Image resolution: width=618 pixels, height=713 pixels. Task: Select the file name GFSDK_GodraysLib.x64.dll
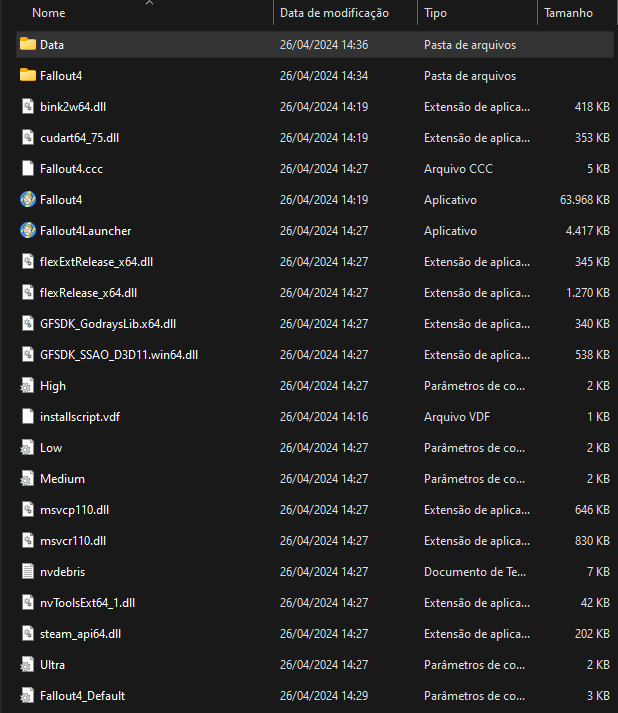(108, 324)
